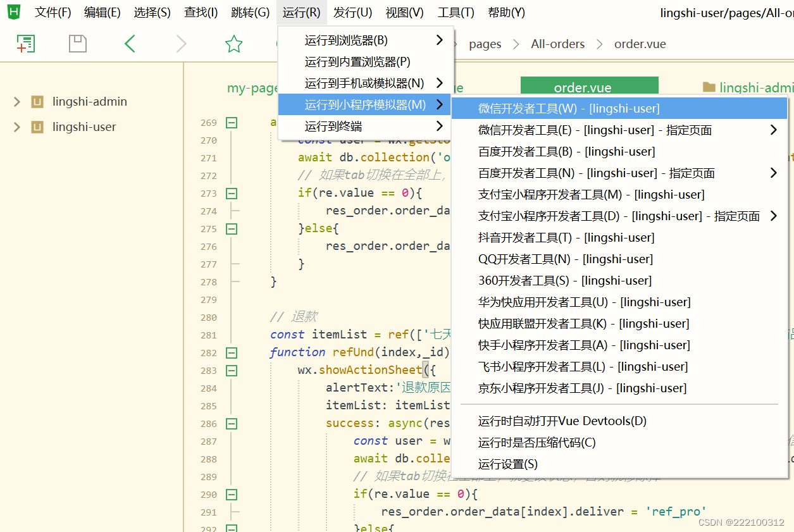The height and width of the screenshot is (532, 794).
Task: Click pages in the breadcrumb path
Action: point(485,44)
